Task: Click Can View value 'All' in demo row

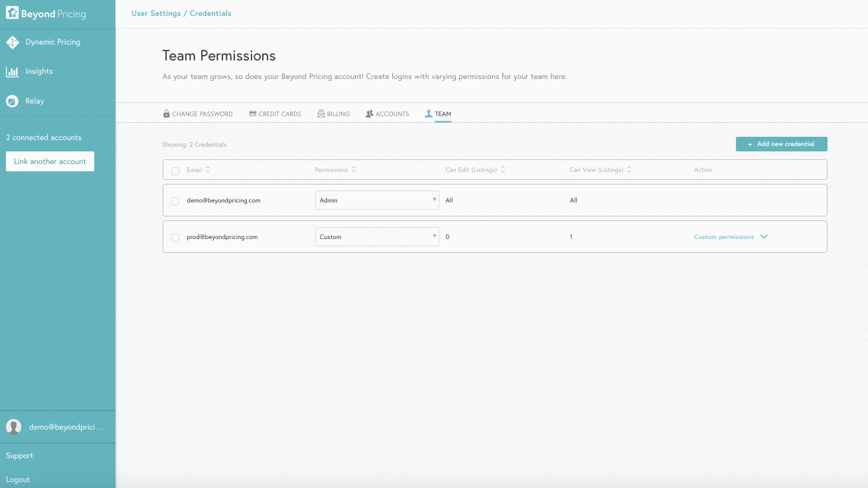Action: (x=573, y=201)
